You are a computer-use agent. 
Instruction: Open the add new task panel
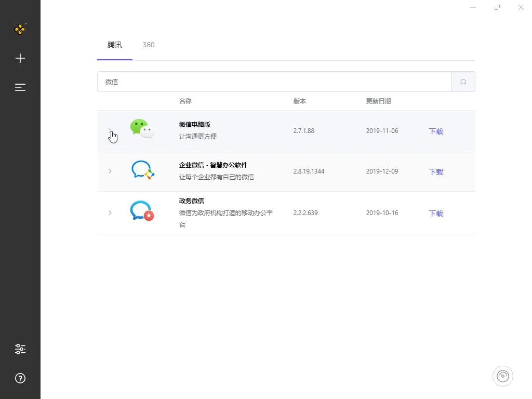pyautogui.click(x=20, y=58)
